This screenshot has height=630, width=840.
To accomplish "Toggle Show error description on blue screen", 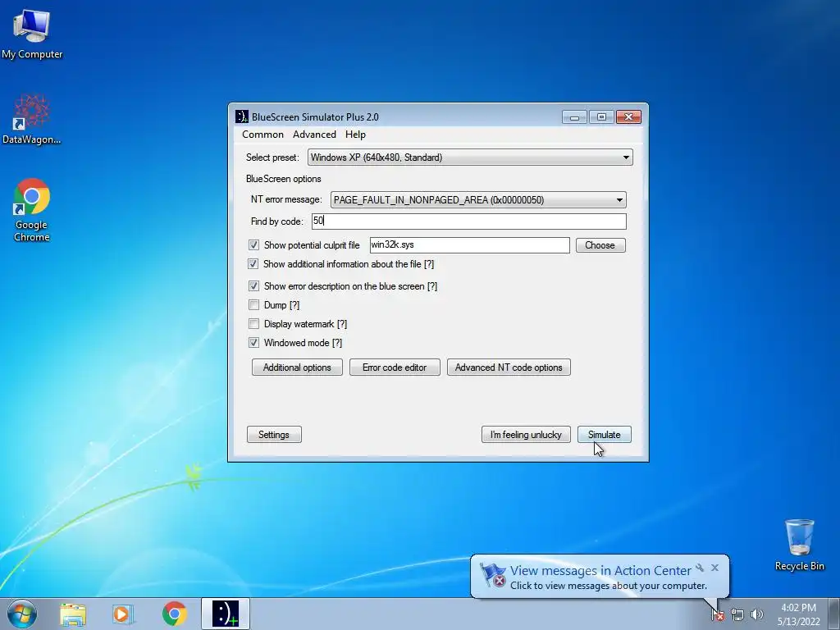I will 253,286.
